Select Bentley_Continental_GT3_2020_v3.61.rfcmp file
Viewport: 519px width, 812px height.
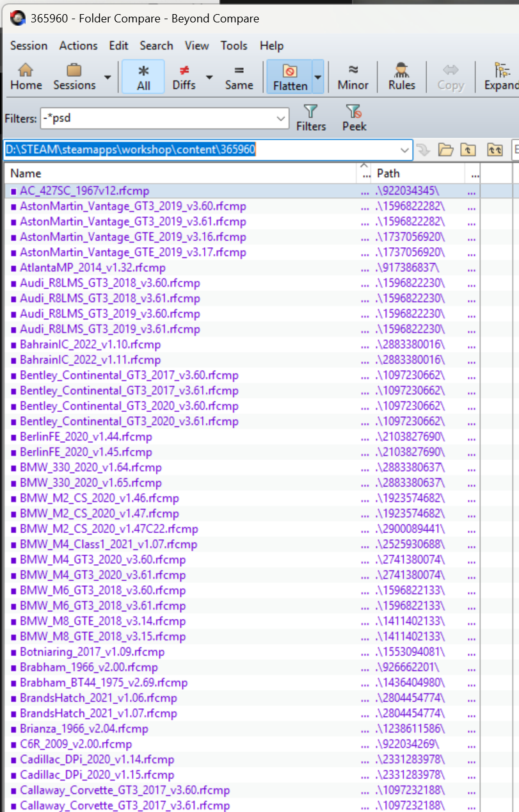tap(129, 421)
